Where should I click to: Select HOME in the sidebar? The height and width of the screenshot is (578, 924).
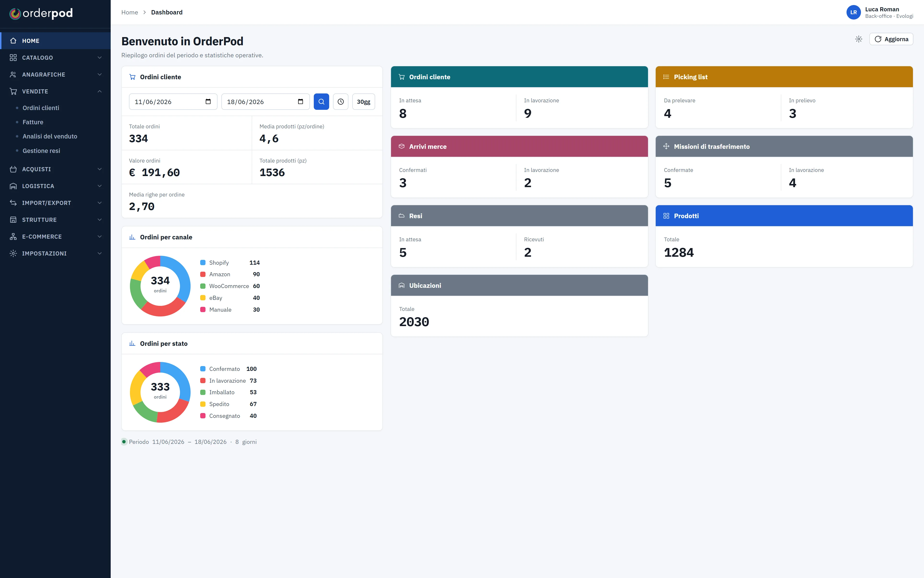(x=55, y=40)
